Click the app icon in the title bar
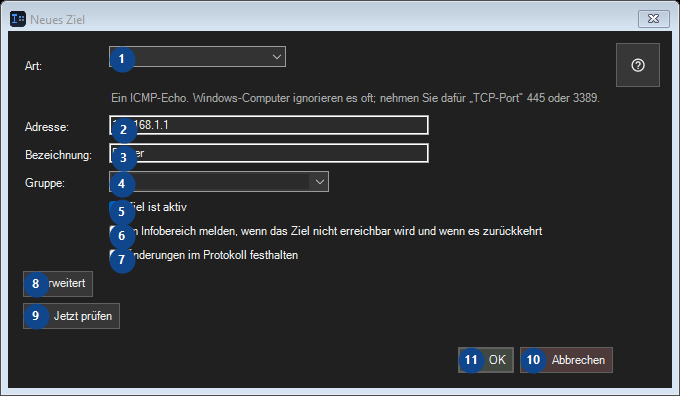This screenshot has height=396, width=680. [x=18, y=19]
